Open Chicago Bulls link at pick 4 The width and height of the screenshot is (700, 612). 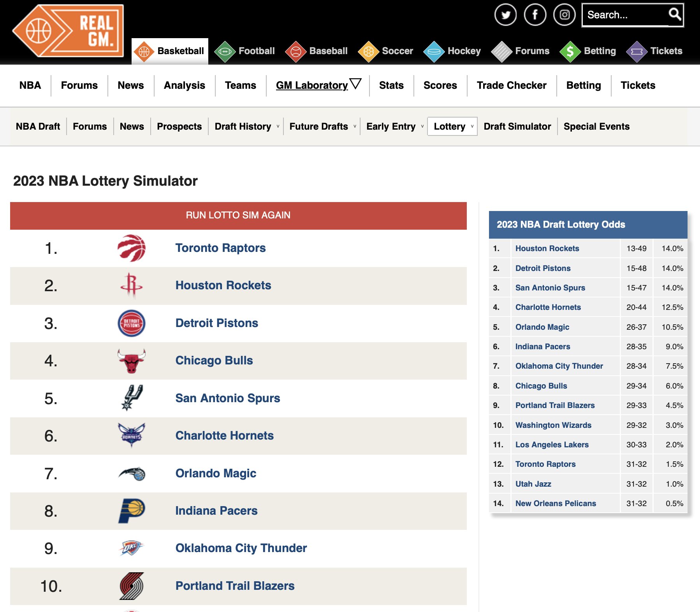click(214, 361)
